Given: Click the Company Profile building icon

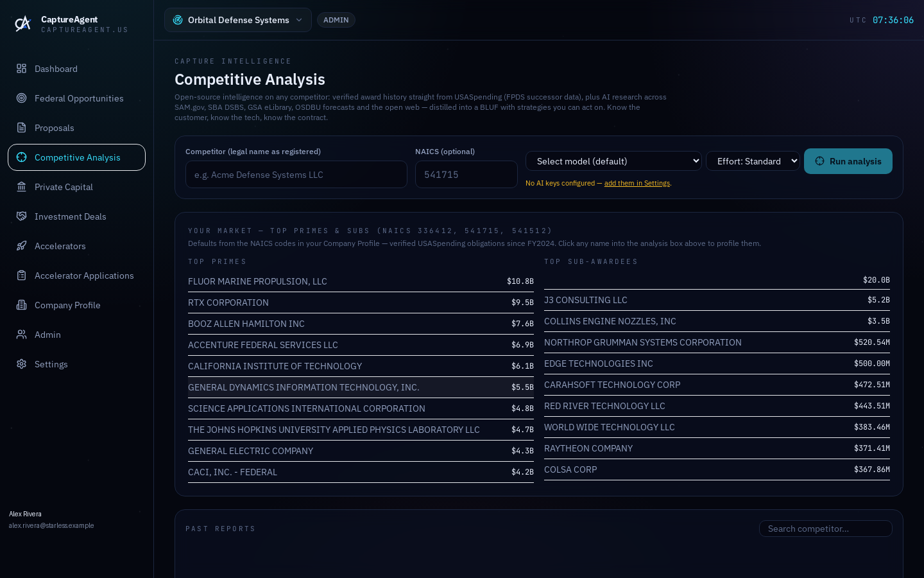Looking at the screenshot, I should click(22, 305).
